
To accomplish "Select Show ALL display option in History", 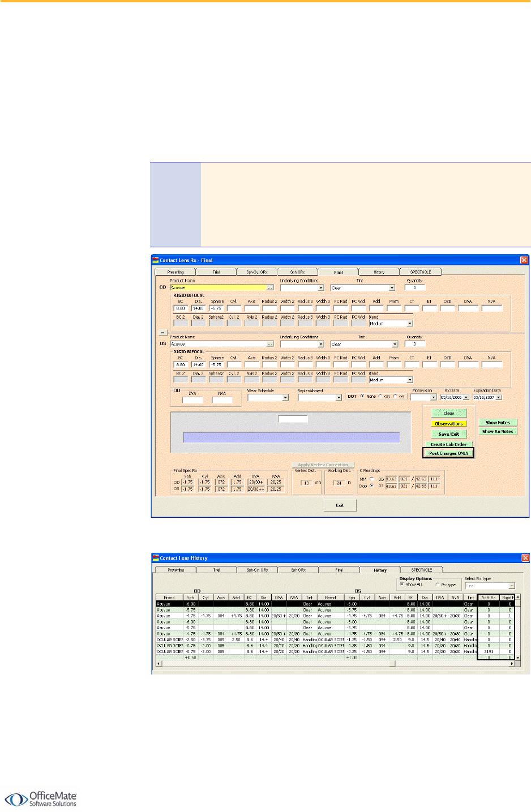I will pos(402,585).
